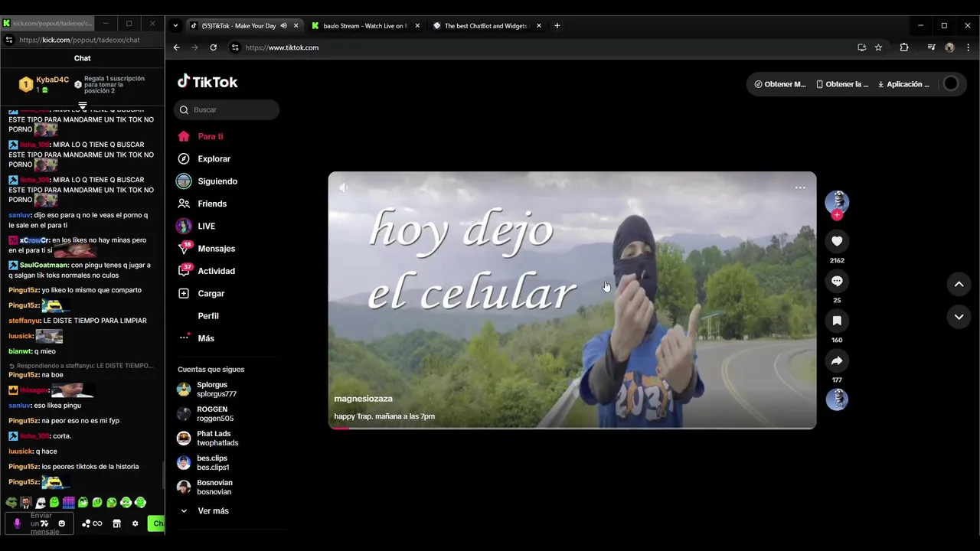
Task: Open Chrome tab search dropdown arrow
Action: click(175, 25)
